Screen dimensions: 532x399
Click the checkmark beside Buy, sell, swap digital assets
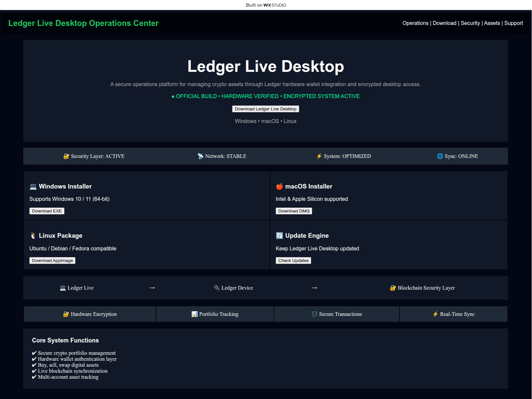[34, 365]
